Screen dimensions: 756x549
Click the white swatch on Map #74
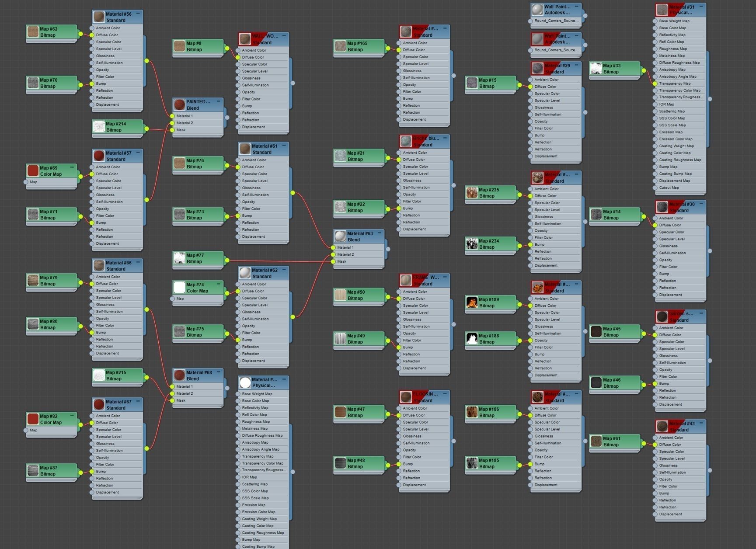pyautogui.click(x=179, y=288)
